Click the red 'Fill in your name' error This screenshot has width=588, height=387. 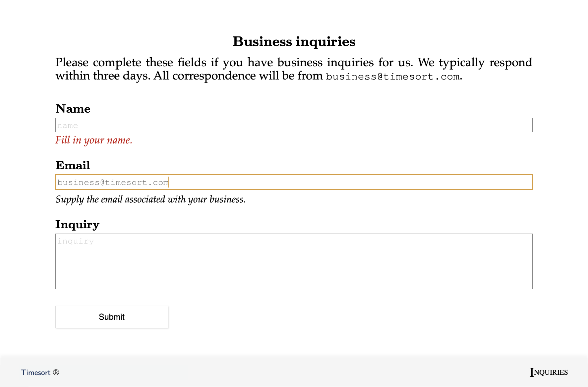pyautogui.click(x=94, y=140)
